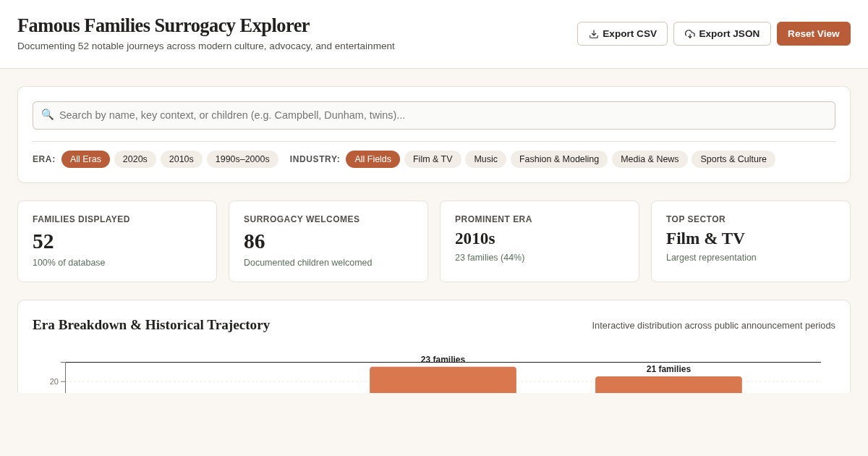Select the 21 families chart bar

(x=668, y=384)
